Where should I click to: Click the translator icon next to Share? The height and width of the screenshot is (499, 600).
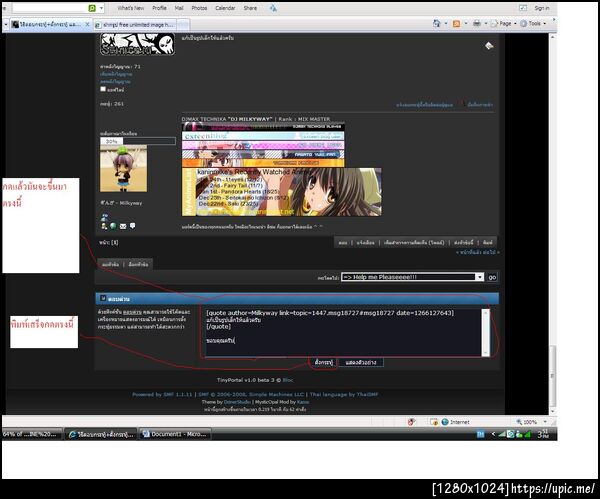click(273, 8)
